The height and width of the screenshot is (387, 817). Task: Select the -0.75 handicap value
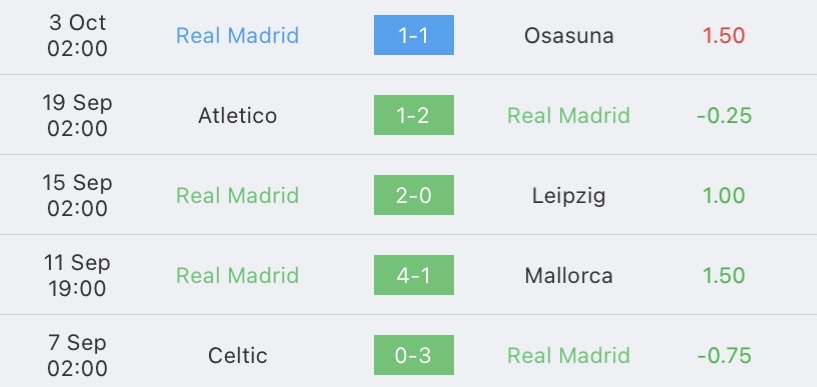(724, 355)
